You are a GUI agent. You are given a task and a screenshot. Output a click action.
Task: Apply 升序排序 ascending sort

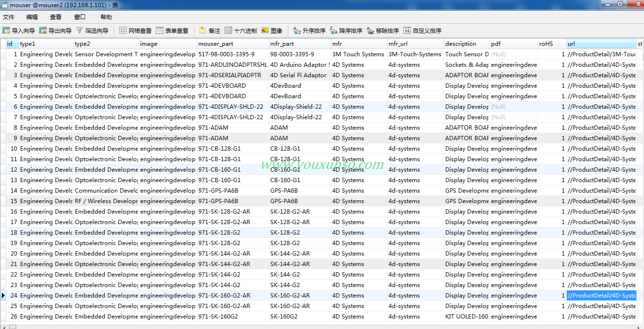[x=309, y=31]
